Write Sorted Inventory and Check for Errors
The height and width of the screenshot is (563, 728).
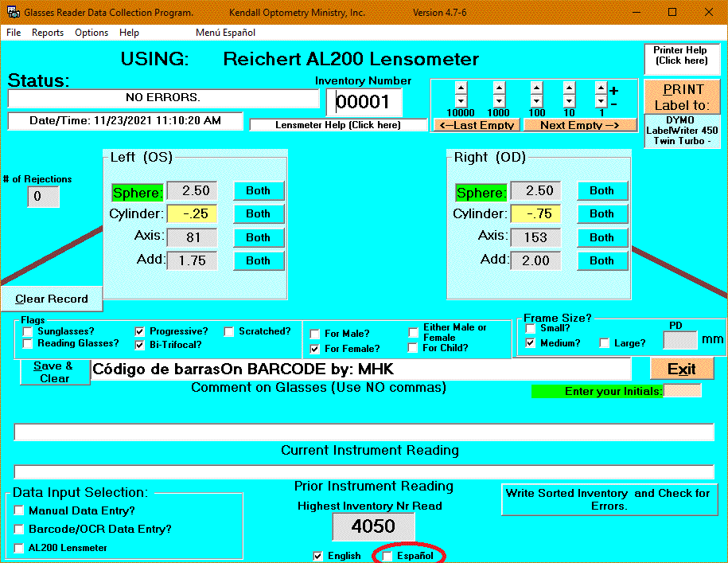tap(609, 499)
